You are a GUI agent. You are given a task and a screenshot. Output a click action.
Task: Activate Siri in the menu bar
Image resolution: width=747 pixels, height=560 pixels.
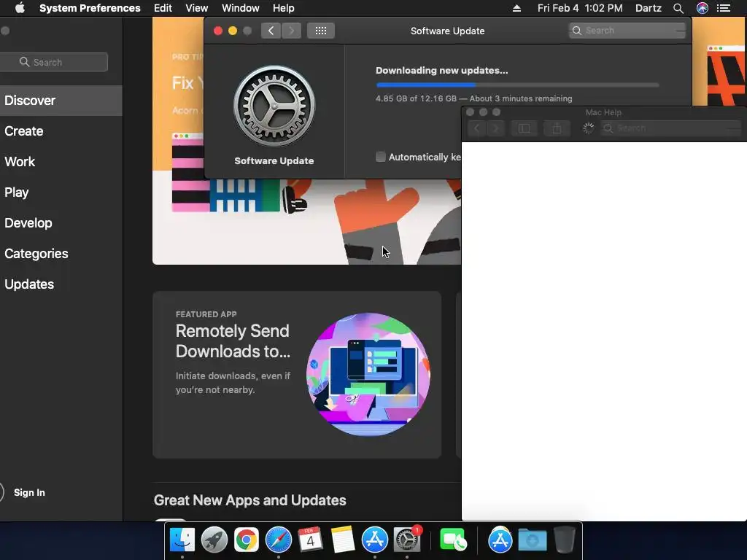[703, 8]
